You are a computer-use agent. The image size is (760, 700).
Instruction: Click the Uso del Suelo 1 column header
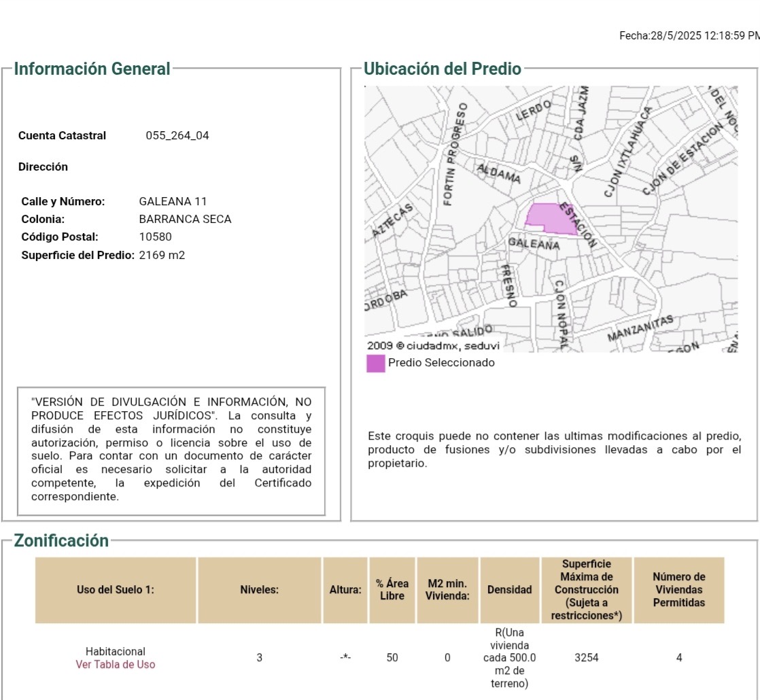[x=116, y=590]
